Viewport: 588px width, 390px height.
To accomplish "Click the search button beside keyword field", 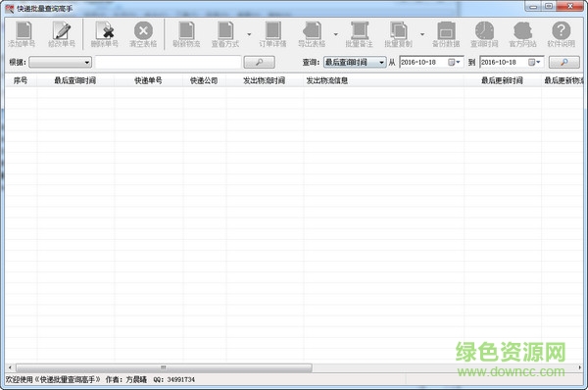I will [259, 63].
